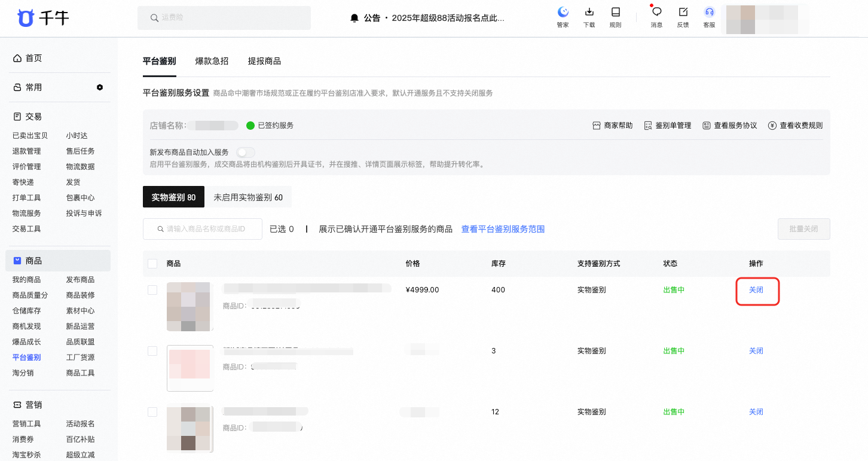Open 投诉与申诉 in the sidebar

coord(84,213)
